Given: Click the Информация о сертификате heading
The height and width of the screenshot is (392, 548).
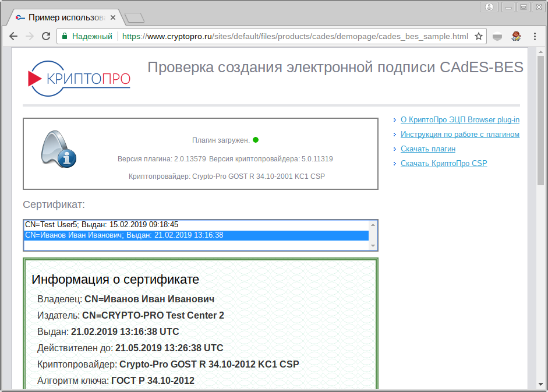Looking at the screenshot, I should click(x=115, y=280).
